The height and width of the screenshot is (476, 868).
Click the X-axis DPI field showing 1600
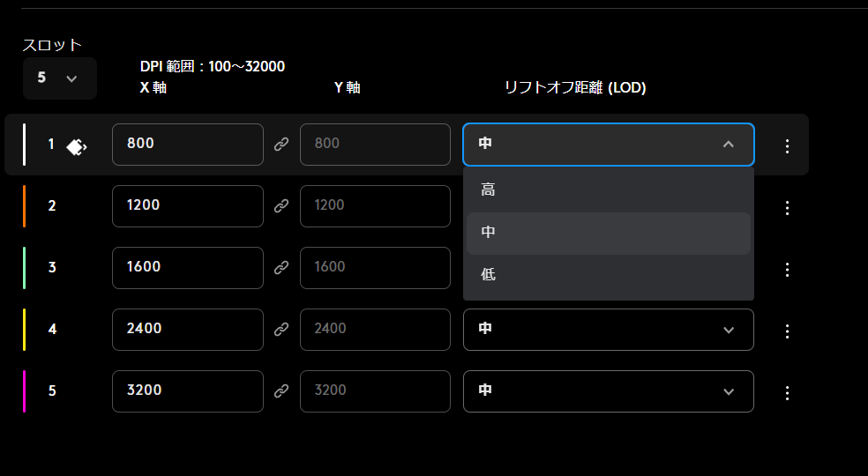[x=187, y=268]
